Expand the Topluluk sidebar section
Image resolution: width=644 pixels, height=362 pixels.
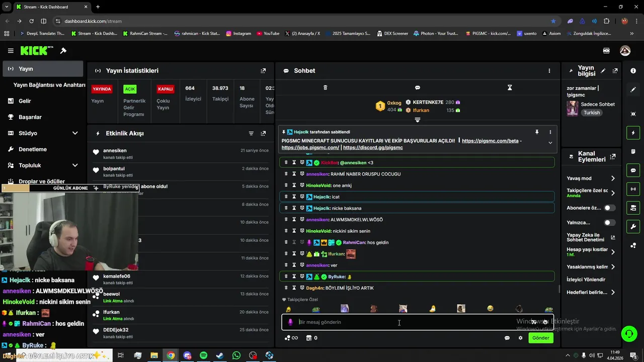click(42, 165)
